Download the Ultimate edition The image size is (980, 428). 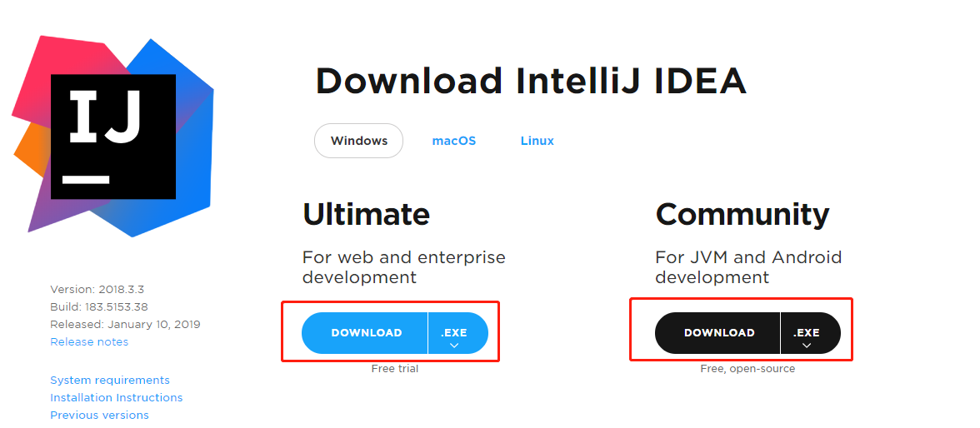coord(365,333)
